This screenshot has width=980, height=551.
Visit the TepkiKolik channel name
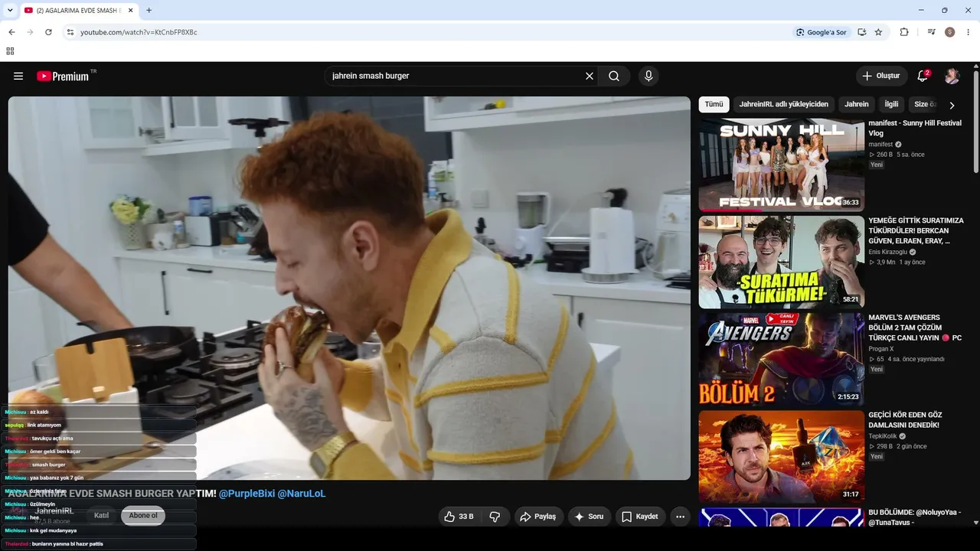tap(884, 436)
